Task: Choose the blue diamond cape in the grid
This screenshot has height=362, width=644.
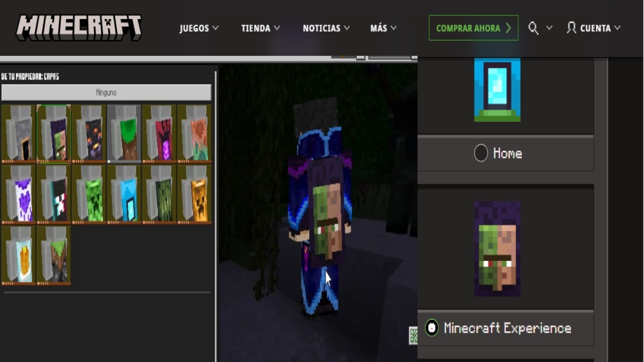Action: [x=124, y=194]
